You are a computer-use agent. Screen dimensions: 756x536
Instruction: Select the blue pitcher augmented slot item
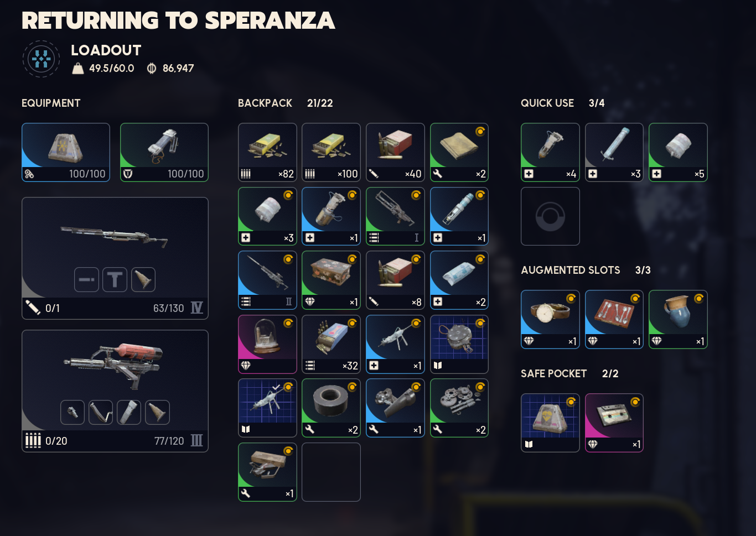(x=678, y=319)
